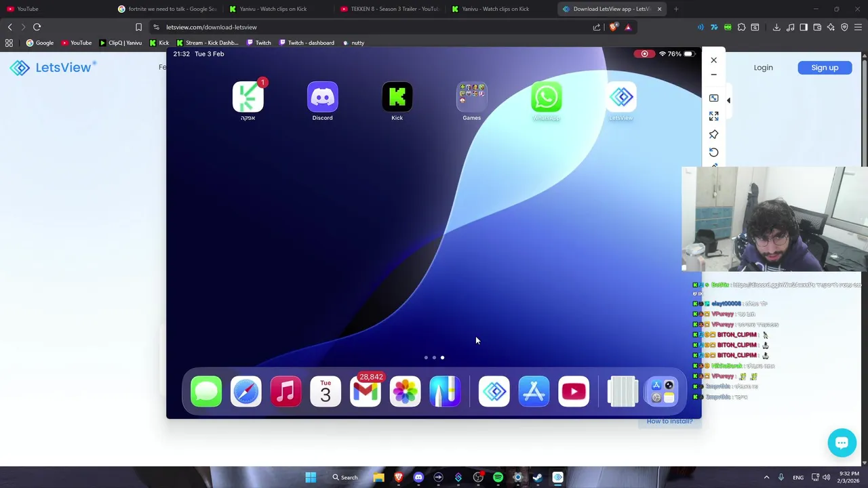The height and width of the screenshot is (488, 868).
Task: Click the share page icon in address bar
Action: coord(597,27)
